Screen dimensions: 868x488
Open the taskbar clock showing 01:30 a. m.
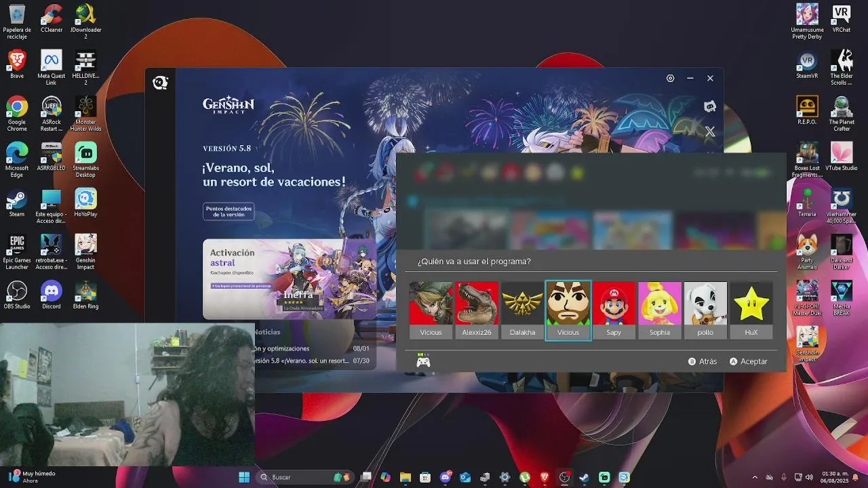(834, 477)
